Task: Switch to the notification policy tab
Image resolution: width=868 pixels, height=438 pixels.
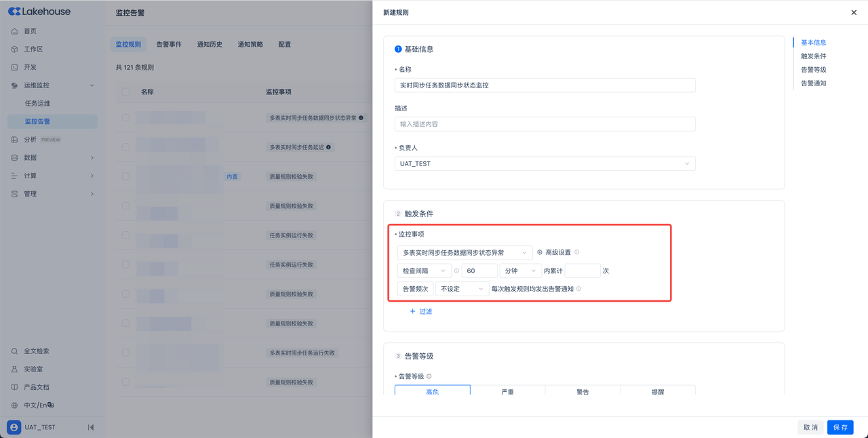Action: tap(250, 45)
